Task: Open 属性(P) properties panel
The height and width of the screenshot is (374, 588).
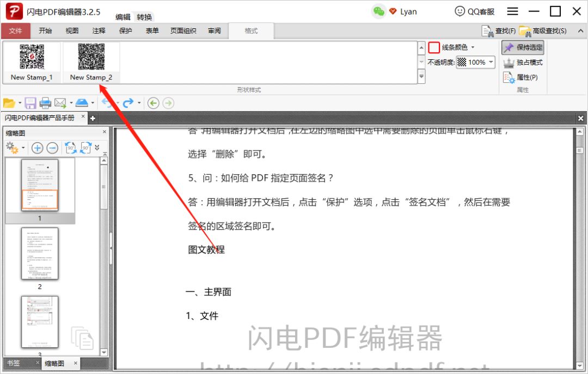Action: (520, 77)
